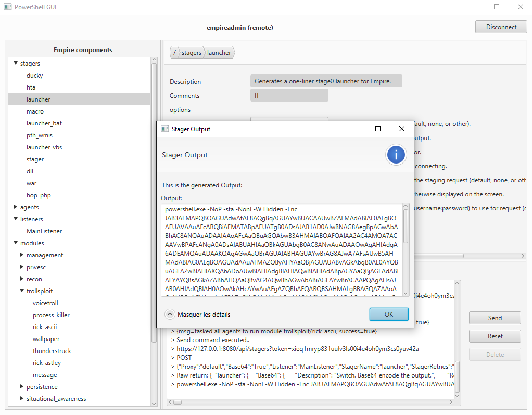Click the options panel horizontal scrollbar right arrow

523,256
